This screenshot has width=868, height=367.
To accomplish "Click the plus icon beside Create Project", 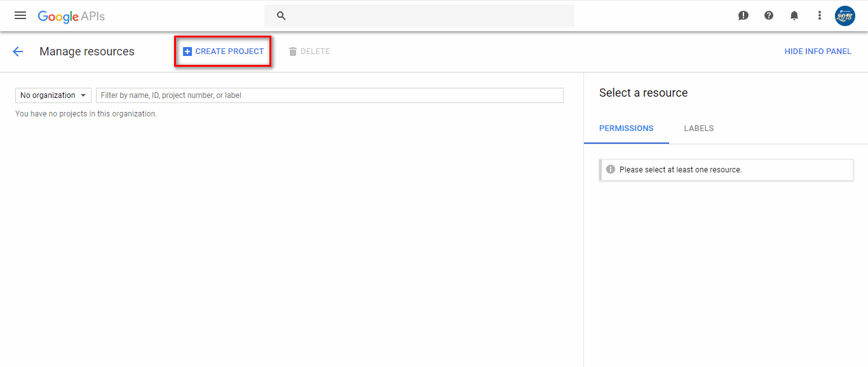I will tap(187, 52).
